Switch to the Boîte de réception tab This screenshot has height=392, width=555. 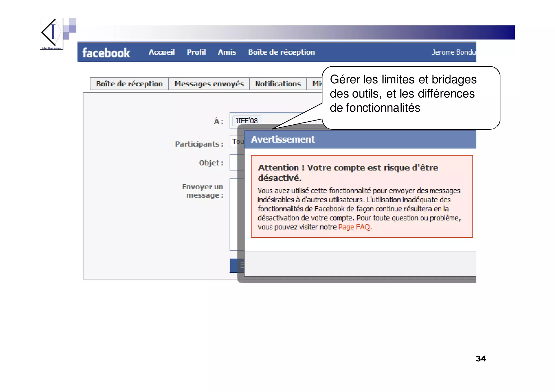[129, 84]
